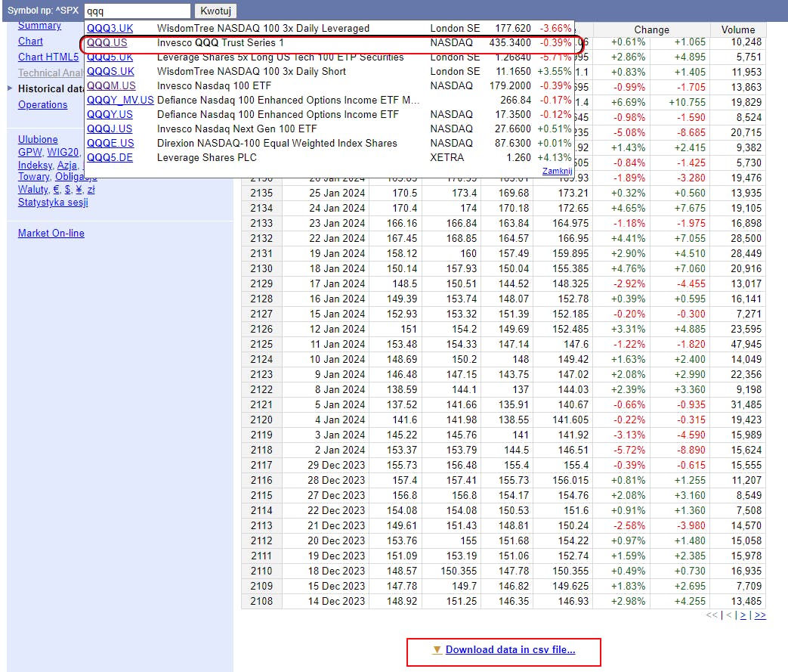Image resolution: width=788 pixels, height=672 pixels.
Task: Open the Market On-line link
Action: pos(51,234)
